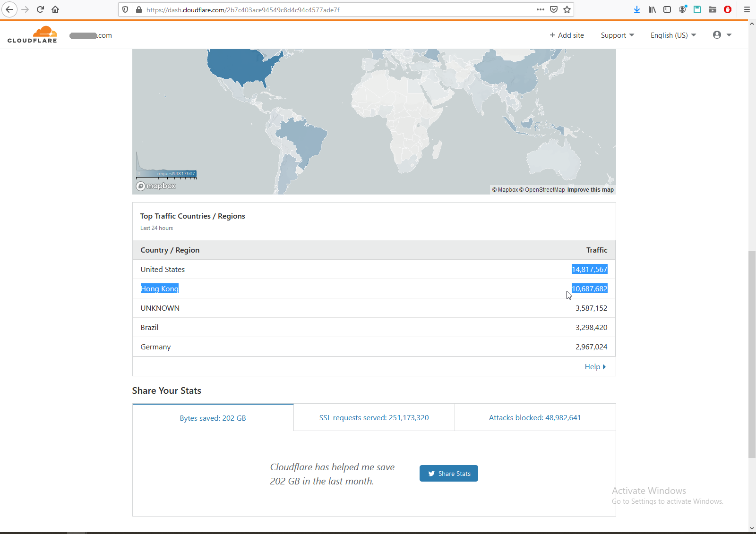This screenshot has width=756, height=534.
Task: Select the SSL requests served tab
Action: [x=374, y=417]
